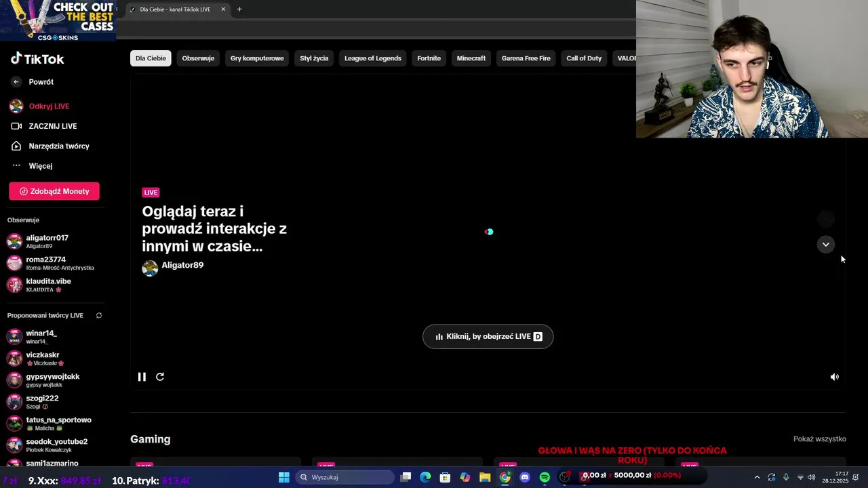Screen dimensions: 868x488
Task: Open volume control tray icon
Action: (x=812, y=477)
